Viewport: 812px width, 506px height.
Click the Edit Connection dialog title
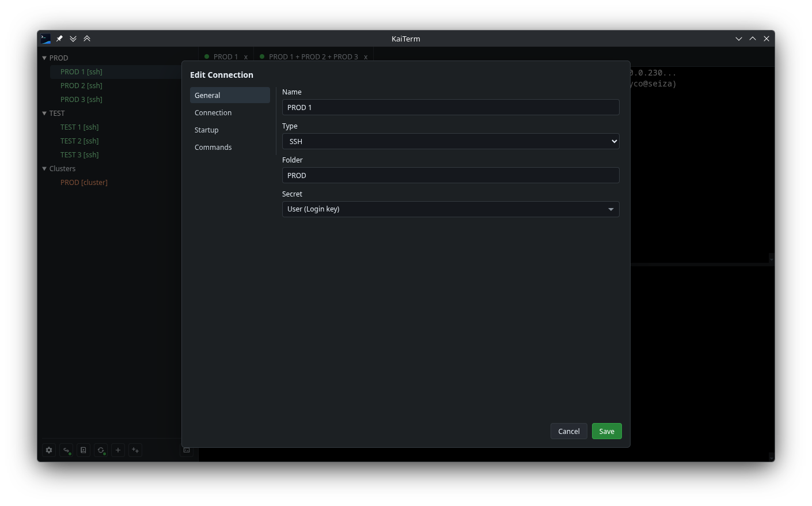pyautogui.click(x=222, y=75)
